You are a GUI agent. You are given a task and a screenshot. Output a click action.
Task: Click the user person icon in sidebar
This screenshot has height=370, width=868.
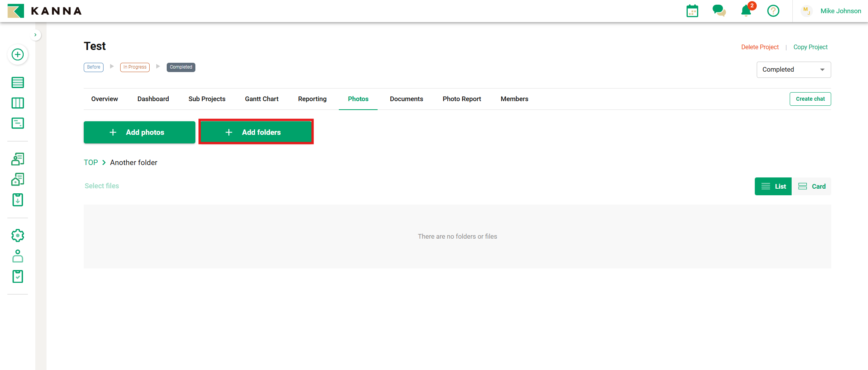[17, 256]
